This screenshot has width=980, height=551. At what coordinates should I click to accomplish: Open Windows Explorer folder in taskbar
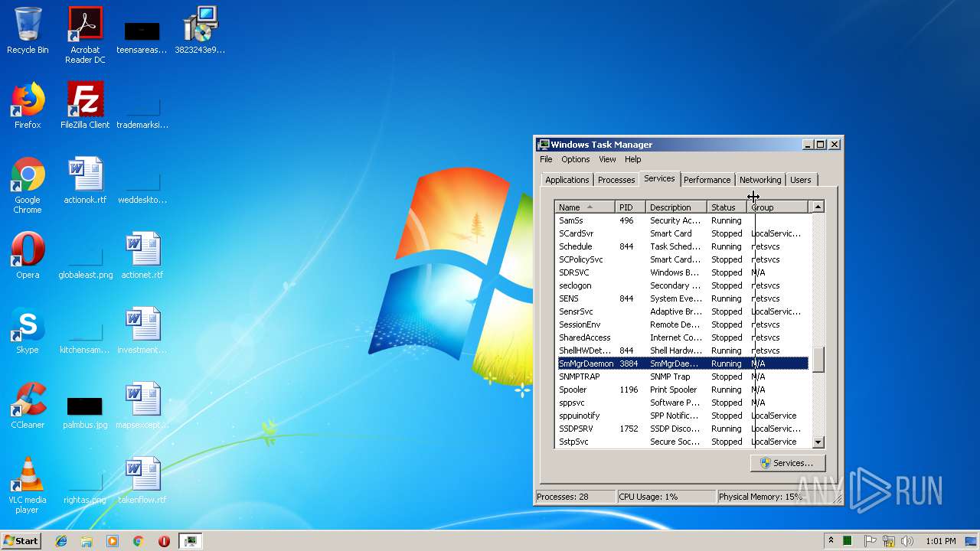click(x=87, y=541)
